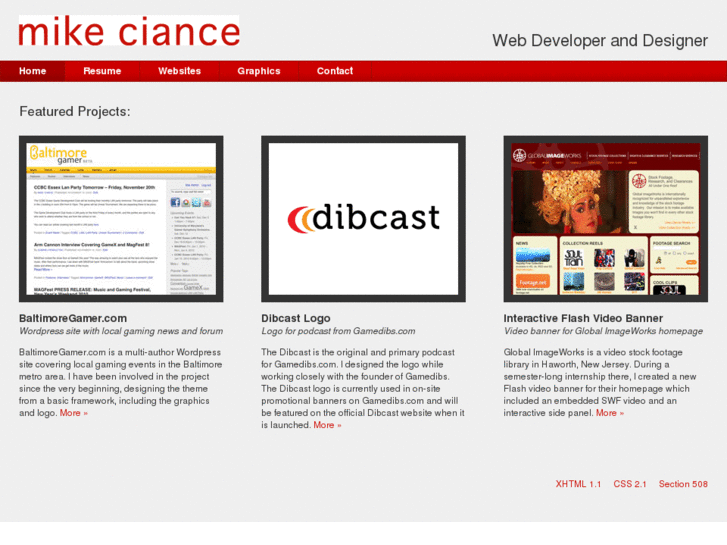Go to the Resume page

102,71
